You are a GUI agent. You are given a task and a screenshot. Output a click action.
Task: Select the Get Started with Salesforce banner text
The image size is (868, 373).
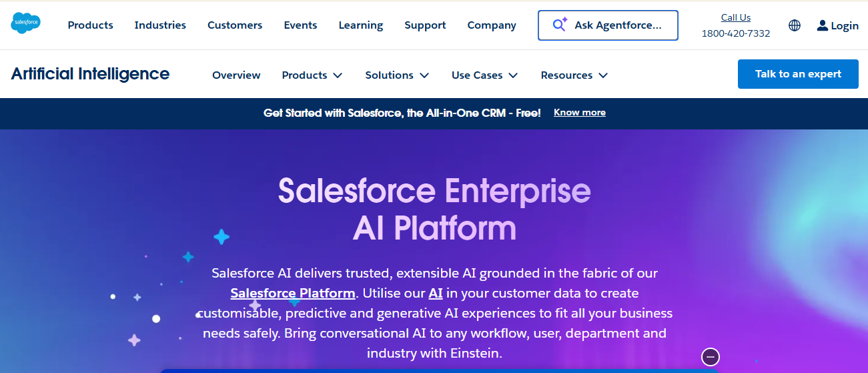402,113
